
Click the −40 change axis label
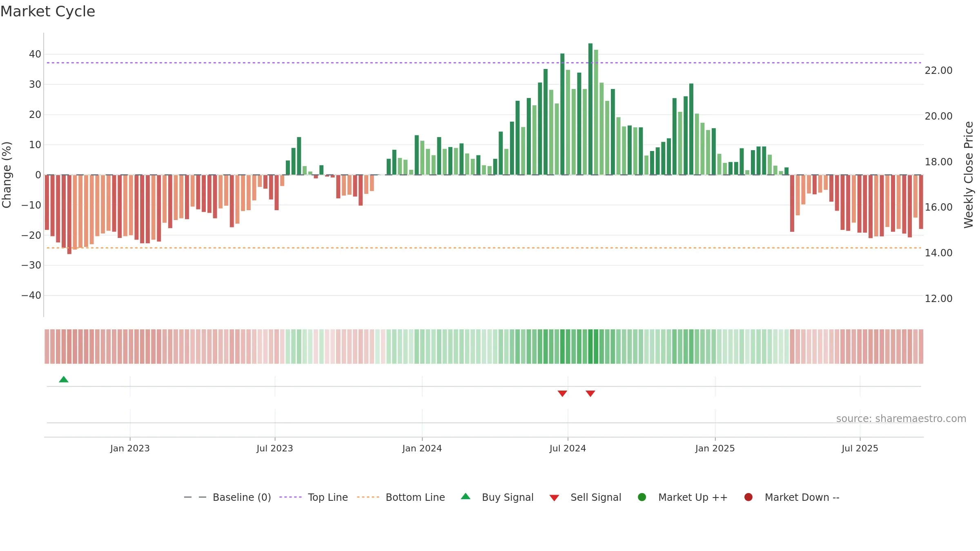coord(31,295)
